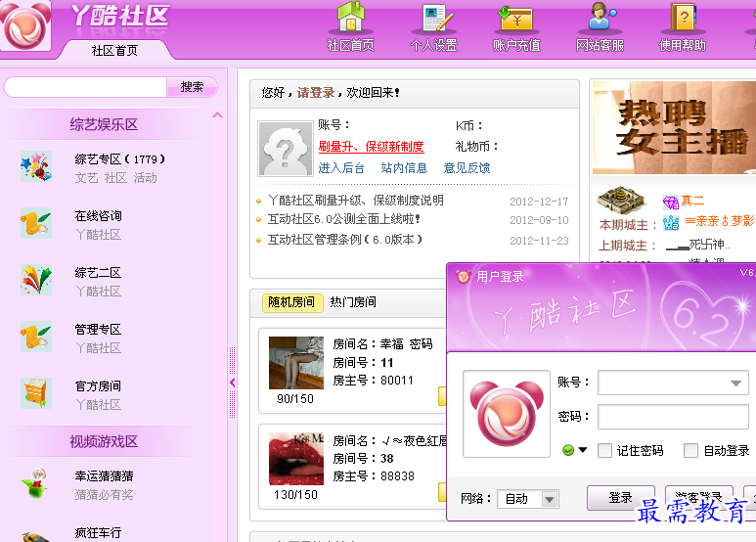
Task: Select 官方房间 entry in sidebar
Action: click(99, 386)
